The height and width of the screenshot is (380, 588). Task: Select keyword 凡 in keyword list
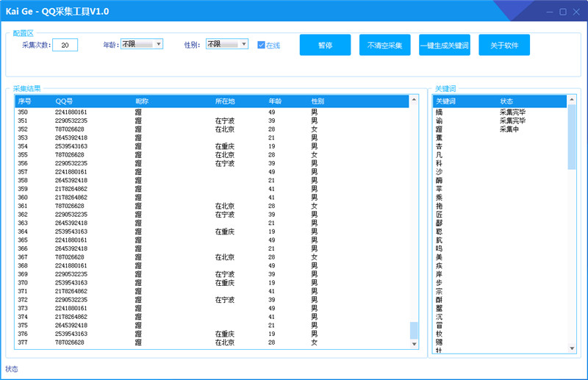point(439,154)
